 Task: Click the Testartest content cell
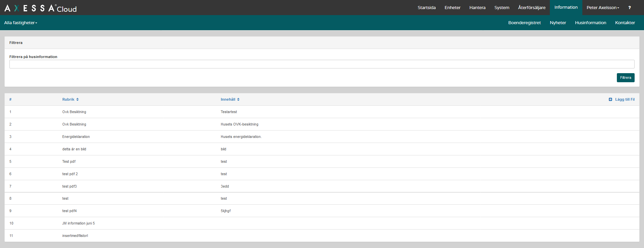[229, 112]
